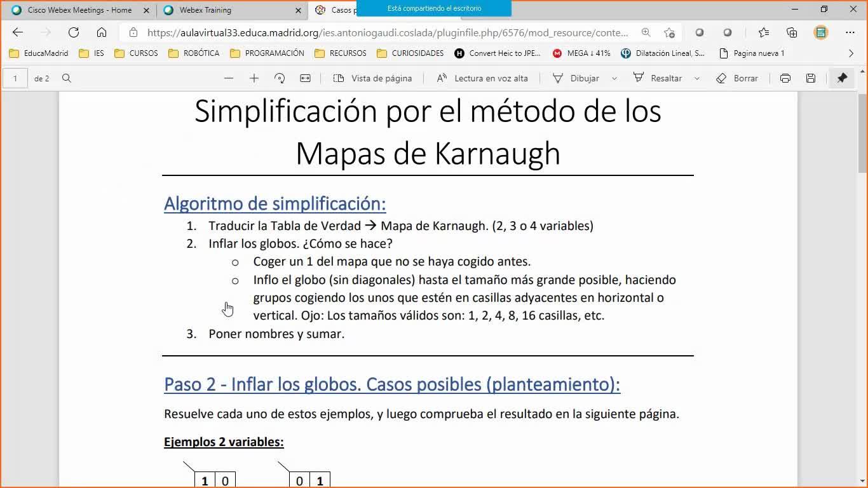Print the PDF document
This screenshot has height=488, width=868.
[785, 78]
